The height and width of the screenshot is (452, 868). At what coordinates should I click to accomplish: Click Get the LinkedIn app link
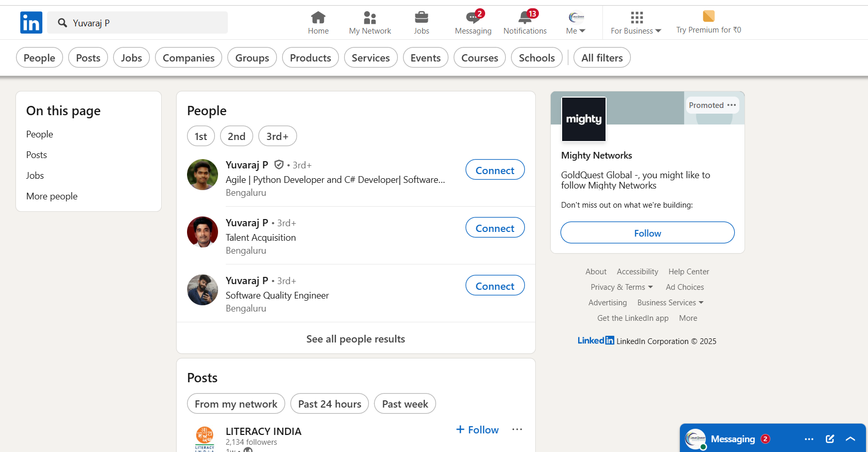(633, 318)
